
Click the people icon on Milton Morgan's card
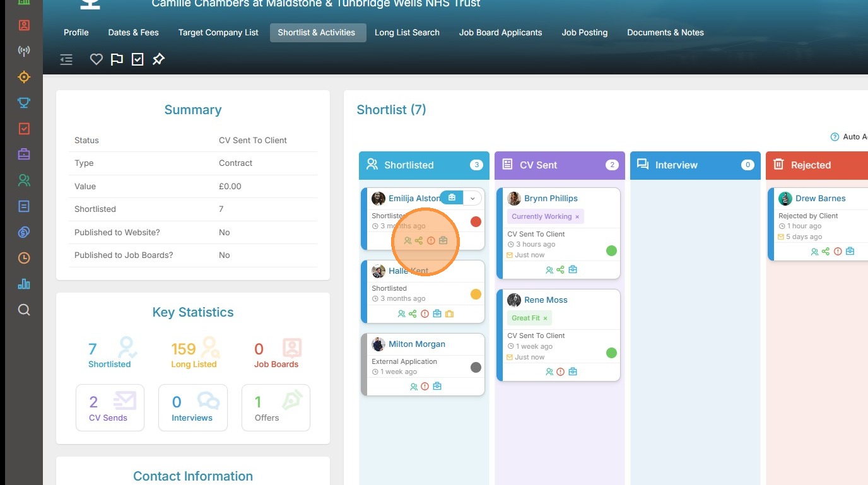414,387
